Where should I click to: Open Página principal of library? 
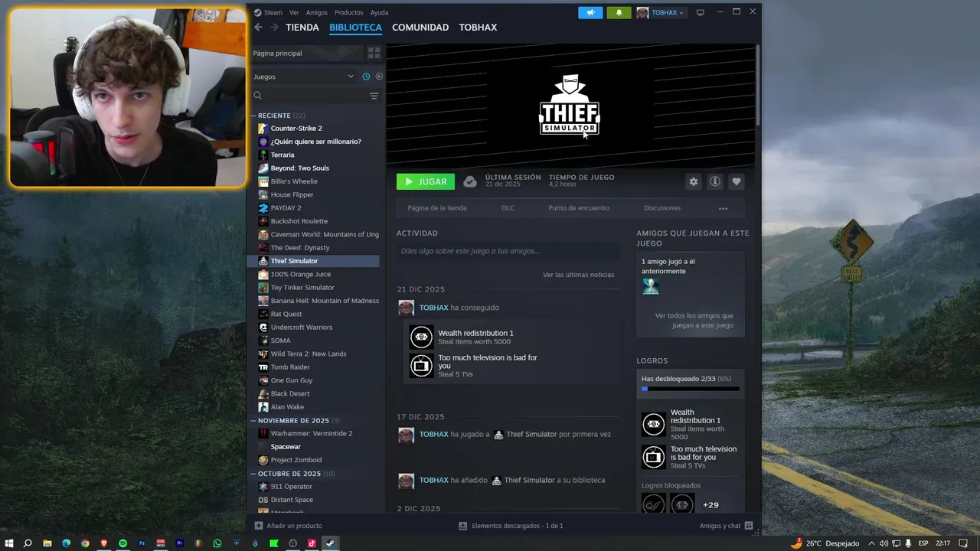click(306, 53)
